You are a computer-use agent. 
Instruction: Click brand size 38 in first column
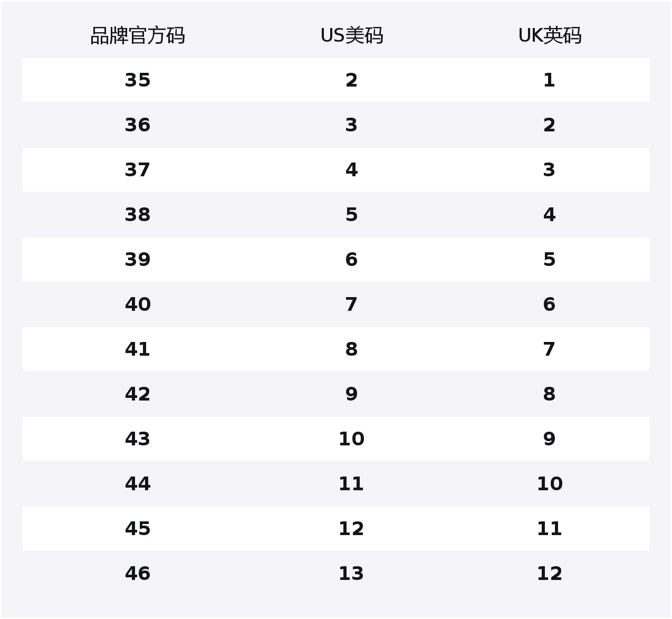(138, 215)
